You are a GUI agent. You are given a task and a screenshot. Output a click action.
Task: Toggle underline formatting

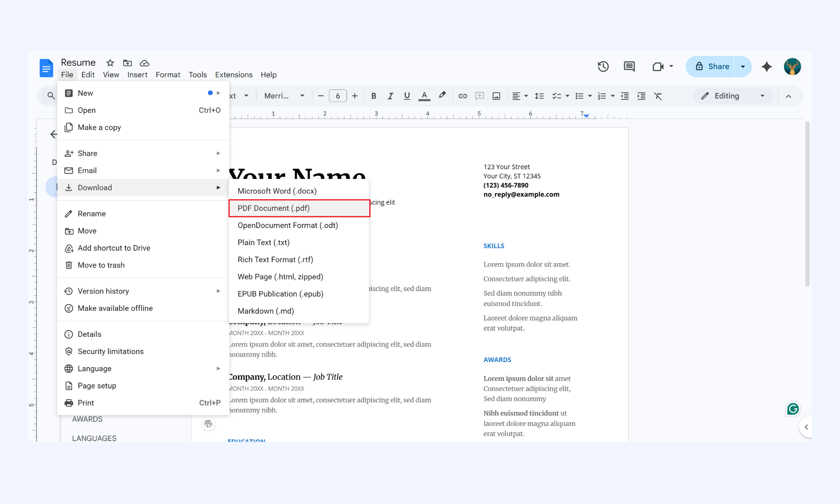coord(407,96)
